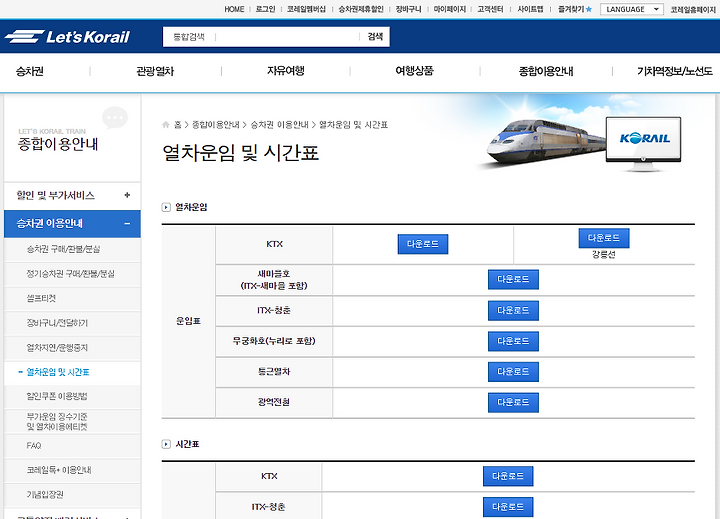This screenshot has width=720, height=519.
Task: Click the 고객센터 link
Action: (x=490, y=9)
